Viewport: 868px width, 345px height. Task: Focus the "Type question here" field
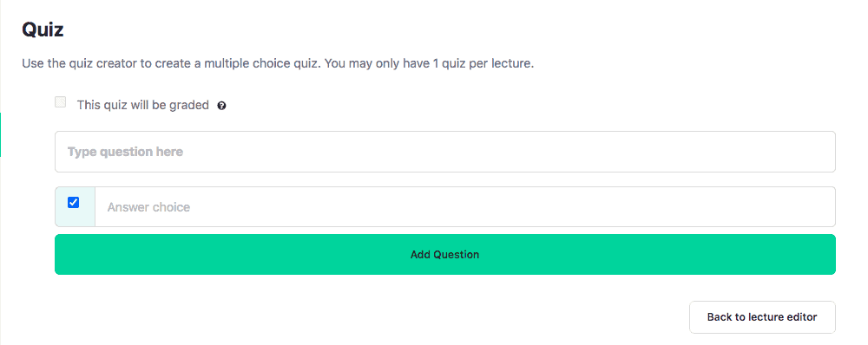445,152
